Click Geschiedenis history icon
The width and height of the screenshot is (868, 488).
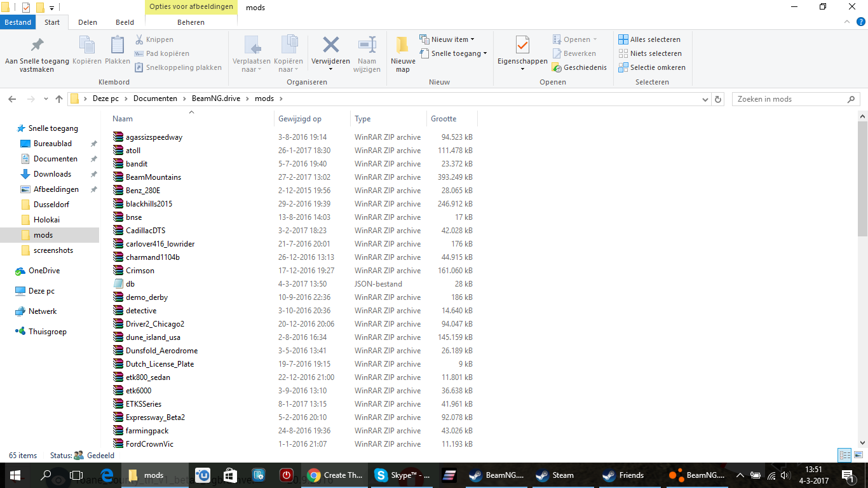click(x=557, y=67)
